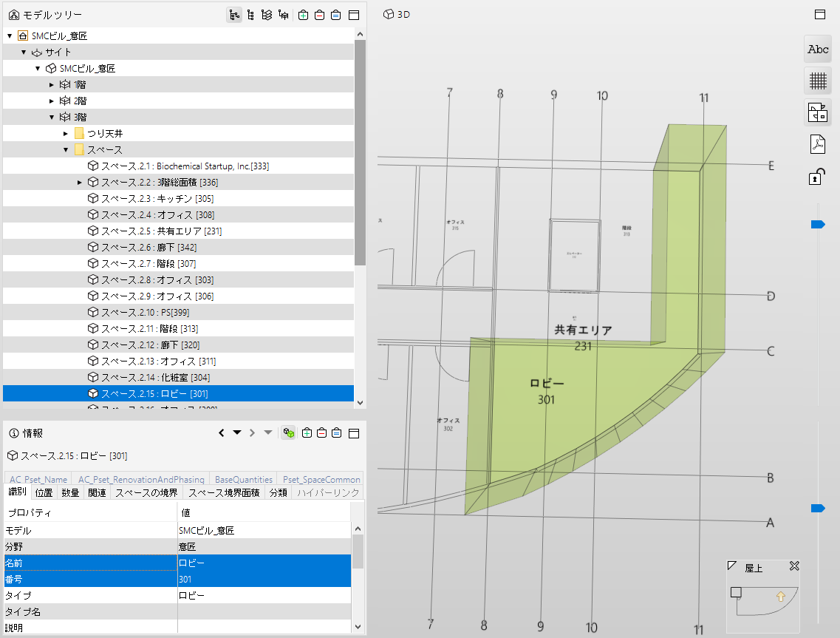Open the forward history dropdown arrow

[x=268, y=432]
